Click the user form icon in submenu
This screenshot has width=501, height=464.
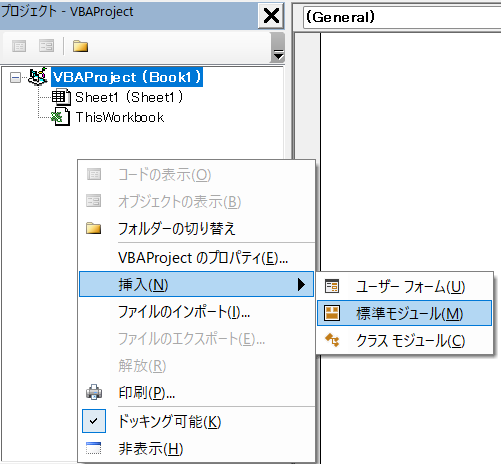point(332,286)
